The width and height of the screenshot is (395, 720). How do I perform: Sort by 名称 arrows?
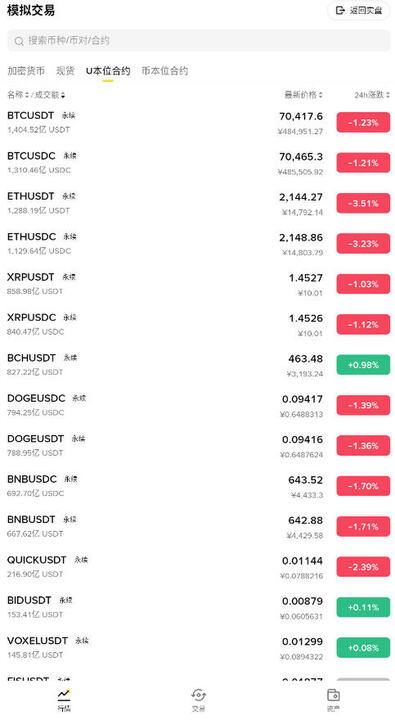click(27, 95)
